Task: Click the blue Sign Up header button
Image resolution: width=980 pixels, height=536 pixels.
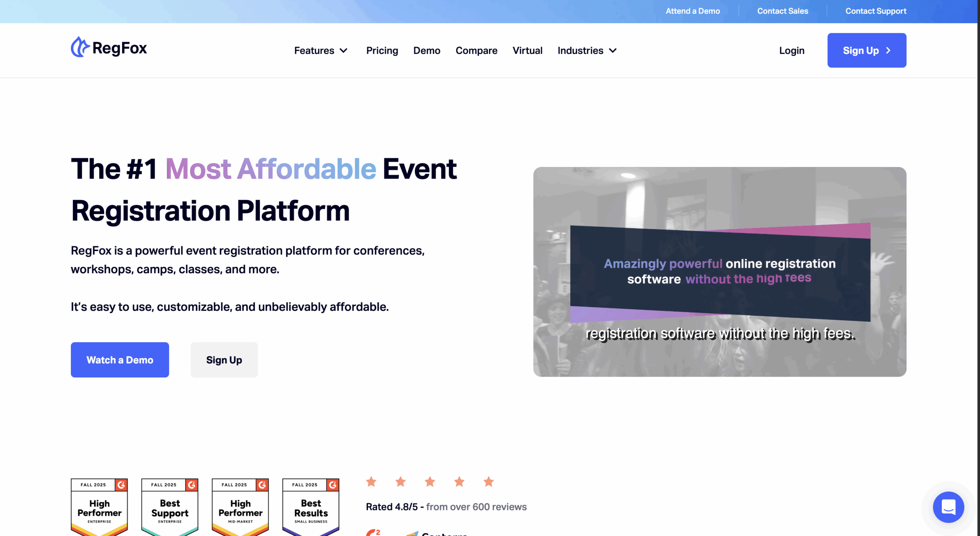Action: click(866, 50)
